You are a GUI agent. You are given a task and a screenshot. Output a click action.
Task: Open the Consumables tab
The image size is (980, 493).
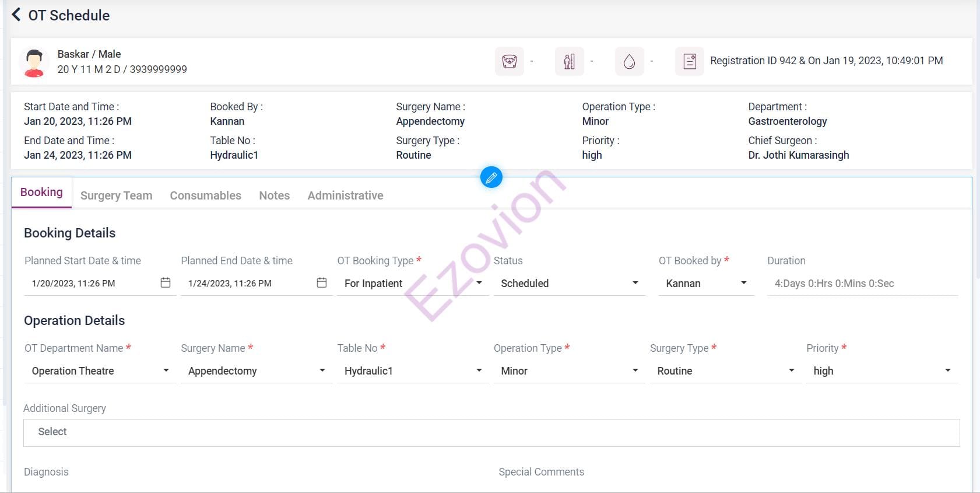[x=205, y=195]
